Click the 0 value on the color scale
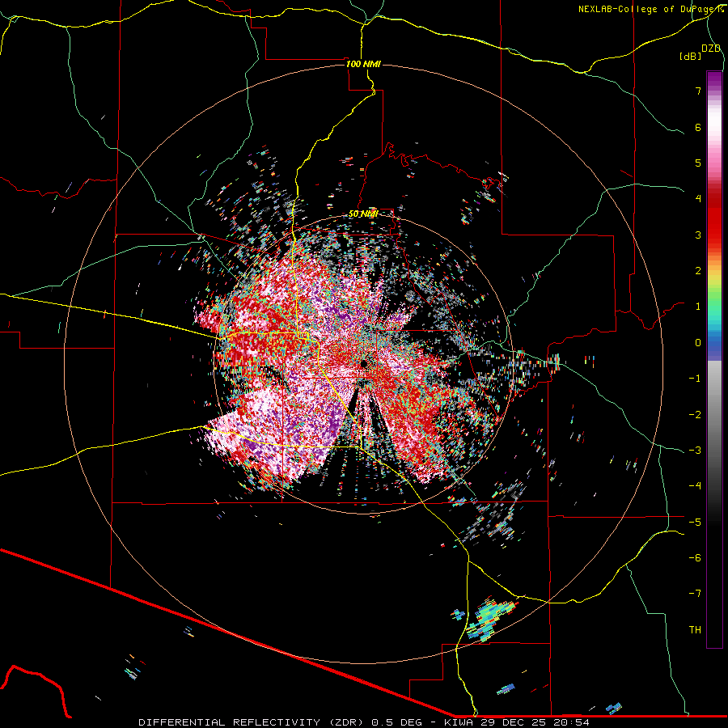728x728 pixels. [x=698, y=343]
